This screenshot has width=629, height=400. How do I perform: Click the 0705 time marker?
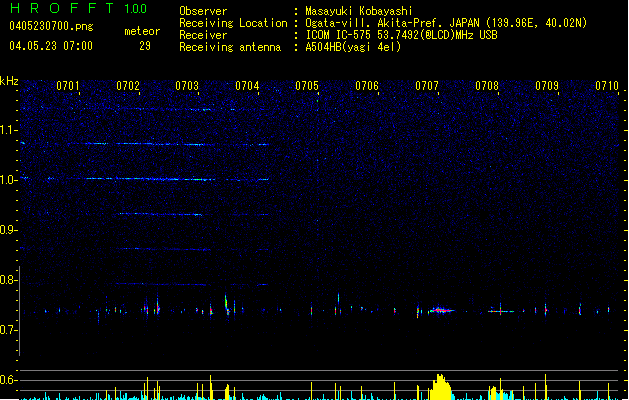click(307, 86)
